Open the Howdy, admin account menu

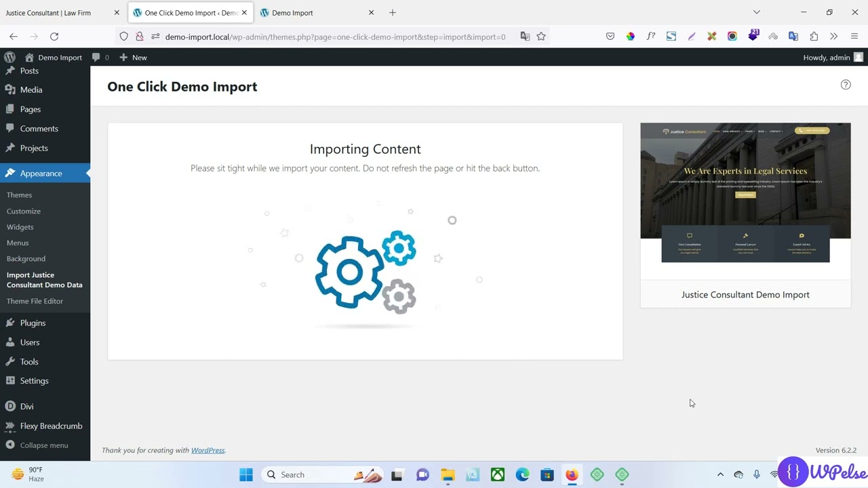[x=833, y=58]
